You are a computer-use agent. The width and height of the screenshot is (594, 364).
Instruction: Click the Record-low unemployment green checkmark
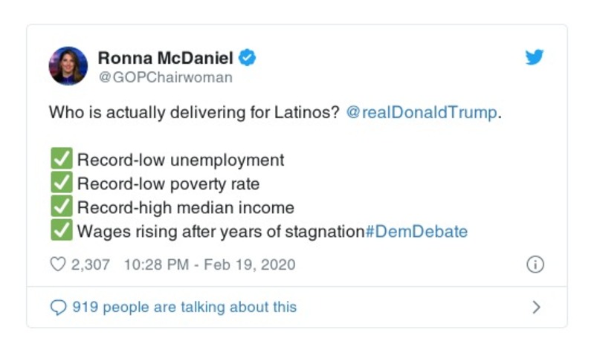60,160
